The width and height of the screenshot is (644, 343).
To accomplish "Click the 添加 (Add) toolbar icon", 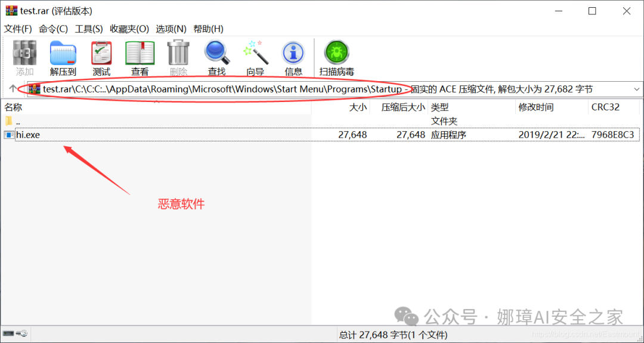I will click(24, 53).
